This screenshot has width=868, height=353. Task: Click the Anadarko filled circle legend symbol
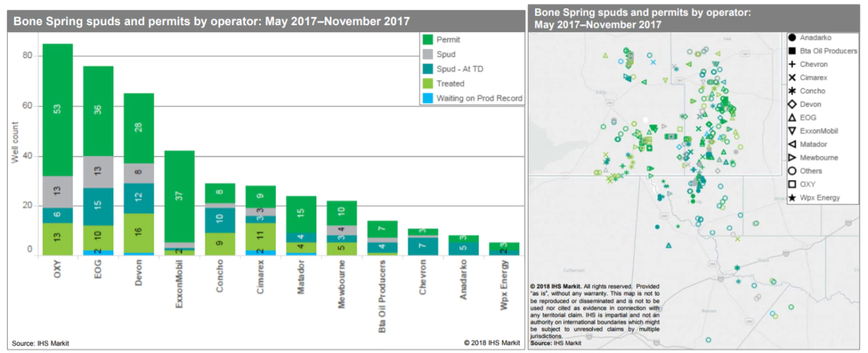[791, 38]
